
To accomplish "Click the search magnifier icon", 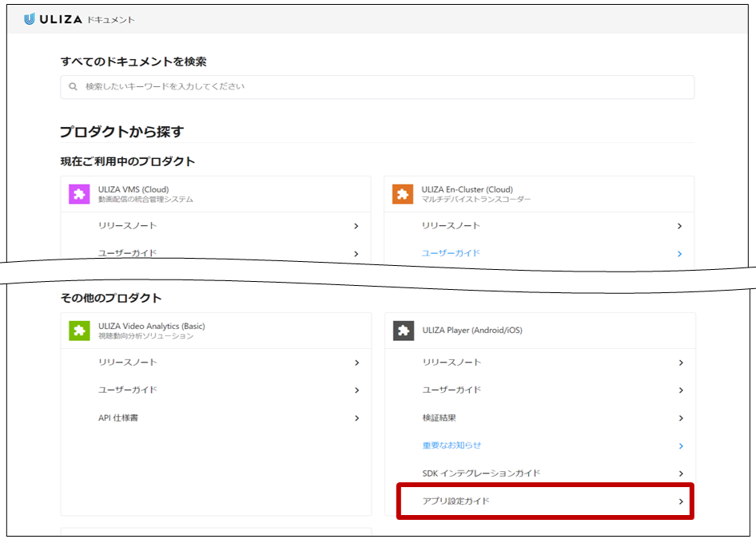I will (x=73, y=87).
